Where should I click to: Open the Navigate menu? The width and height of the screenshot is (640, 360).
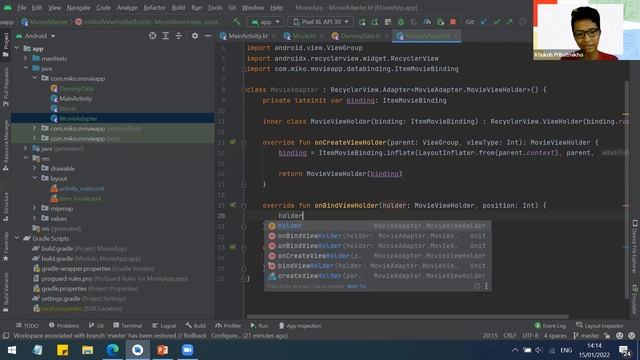point(78,7)
